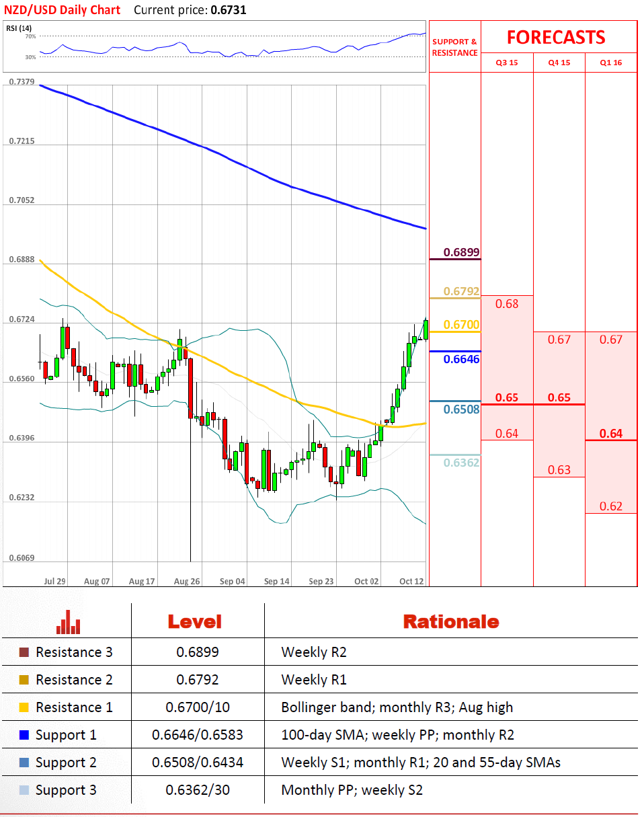Click the Q1 16 lower forecast 0.62
644x817 pixels.
(611, 506)
